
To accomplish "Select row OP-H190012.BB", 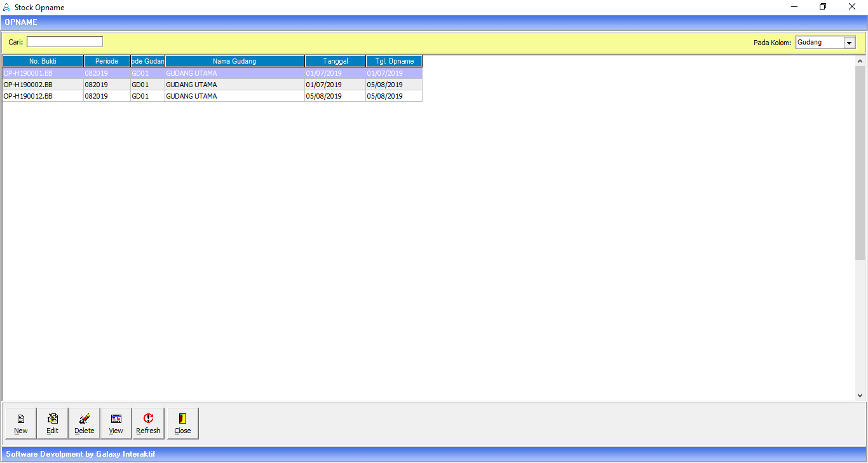I will tap(28, 96).
